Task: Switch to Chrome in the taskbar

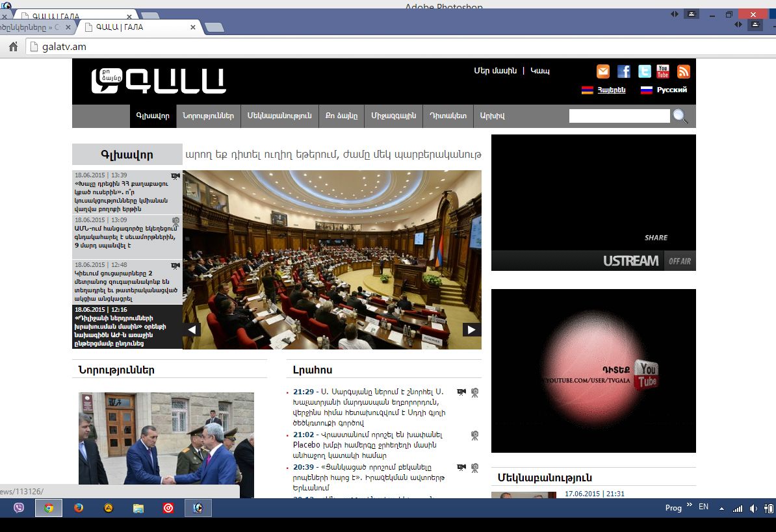Action: click(49, 508)
